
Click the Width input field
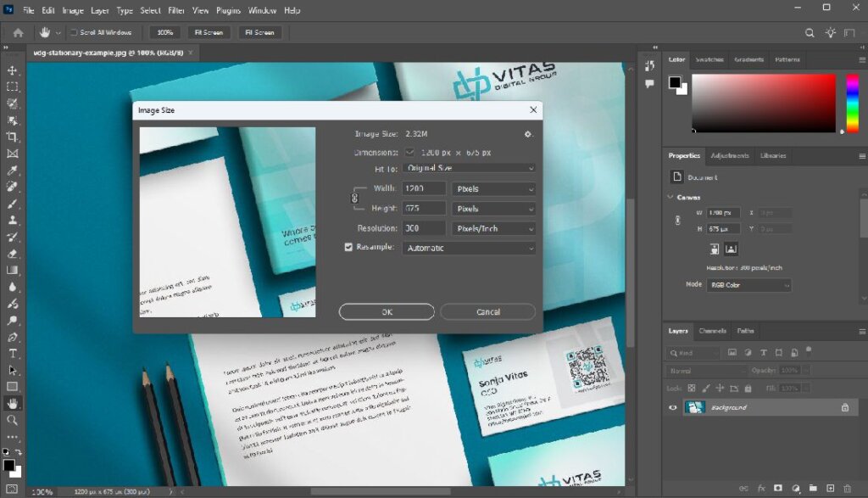point(424,189)
